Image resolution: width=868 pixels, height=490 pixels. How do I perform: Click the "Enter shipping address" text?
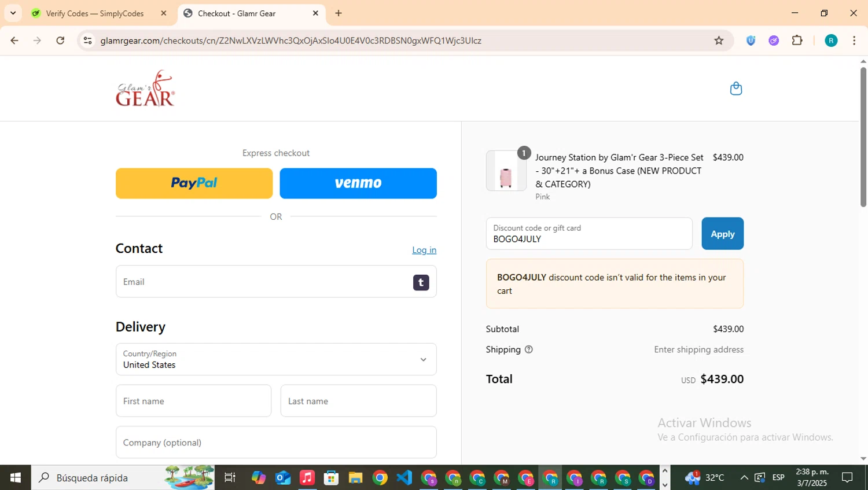pyautogui.click(x=698, y=349)
